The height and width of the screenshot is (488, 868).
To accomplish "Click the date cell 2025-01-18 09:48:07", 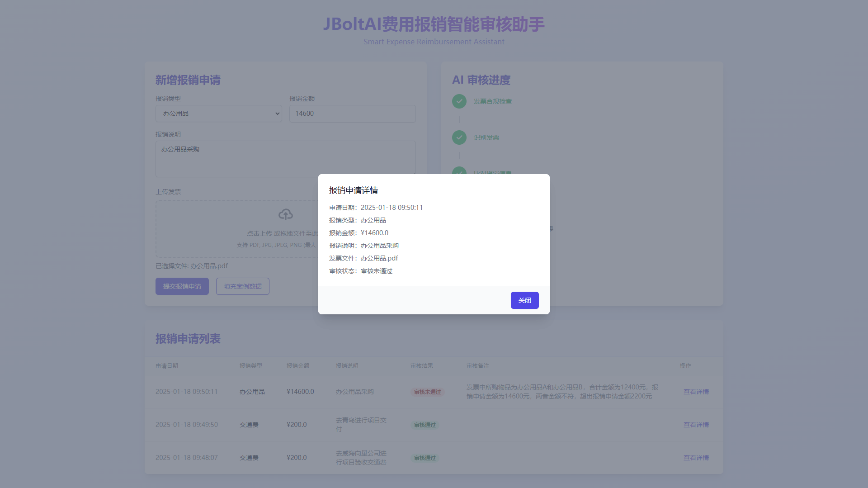I will point(187,458).
